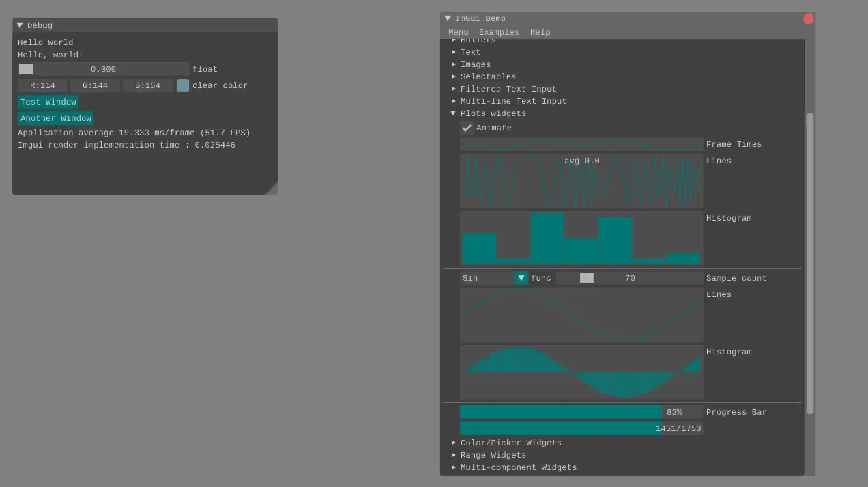
Task: Expand the Multi-line Text Input section
Action: 454,101
